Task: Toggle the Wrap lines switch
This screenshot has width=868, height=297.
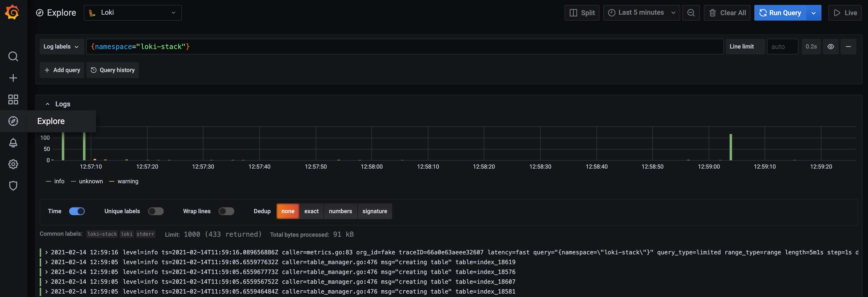Action: click(226, 211)
